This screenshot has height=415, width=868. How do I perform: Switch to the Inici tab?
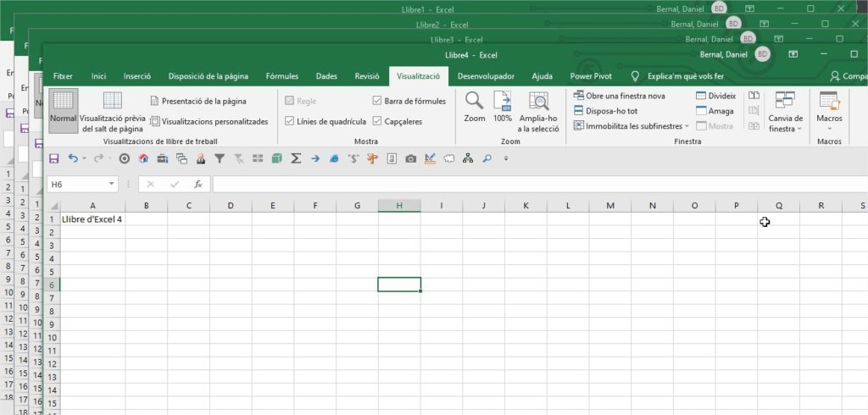tap(98, 76)
